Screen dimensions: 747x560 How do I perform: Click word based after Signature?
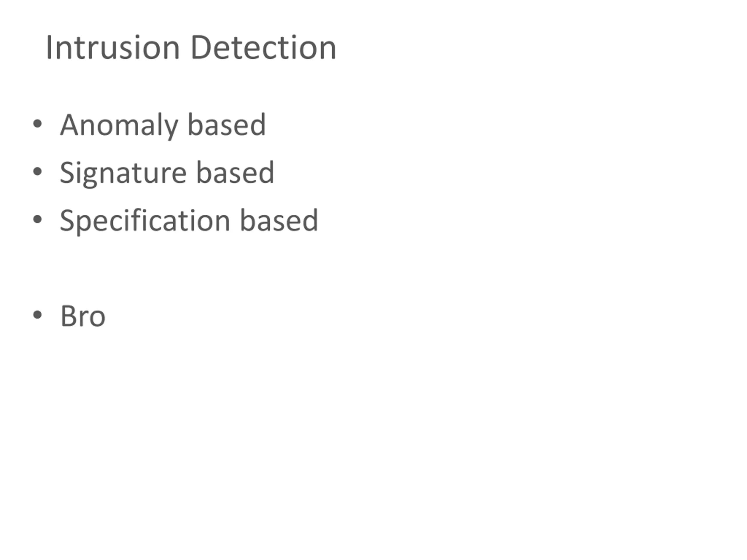(235, 172)
